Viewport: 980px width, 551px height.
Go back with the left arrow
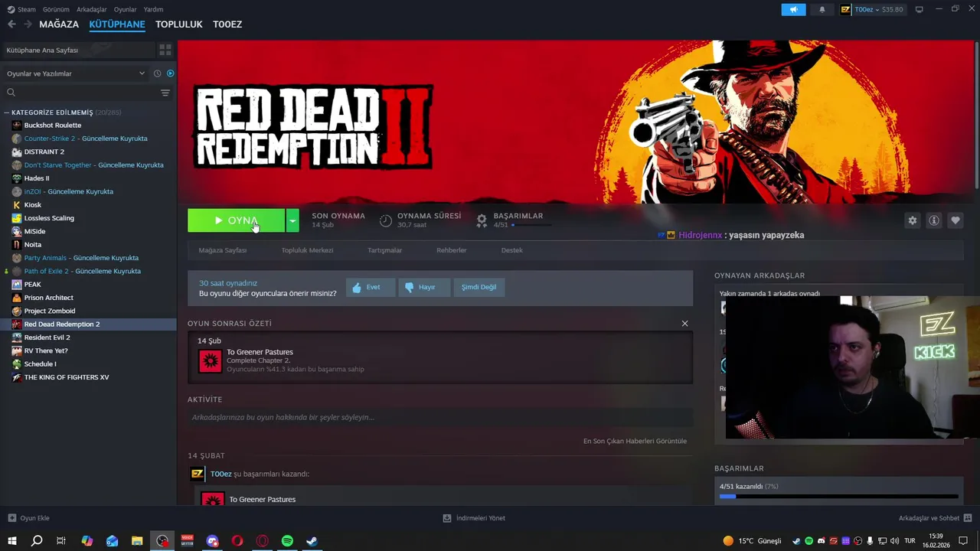pos(11,24)
